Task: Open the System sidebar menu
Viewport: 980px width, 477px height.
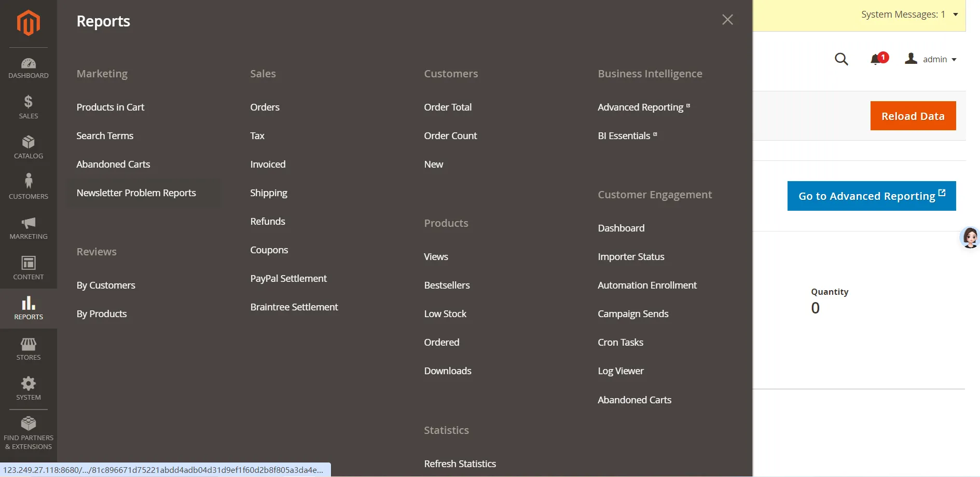Action: (29, 389)
